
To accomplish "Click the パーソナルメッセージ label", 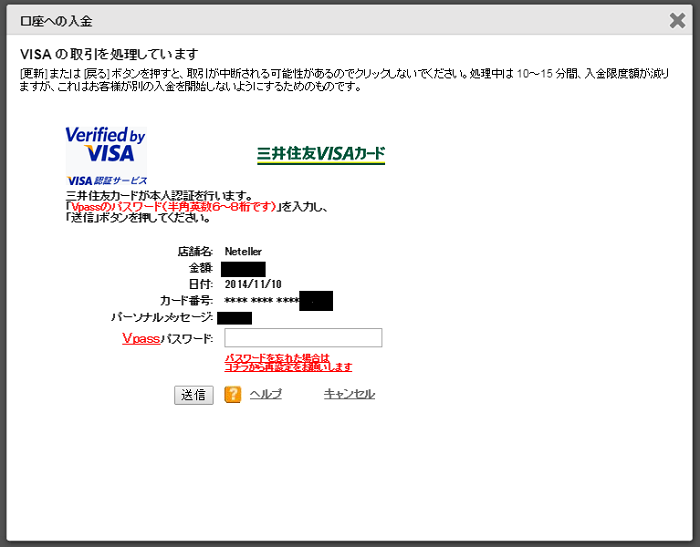I will point(162,317).
